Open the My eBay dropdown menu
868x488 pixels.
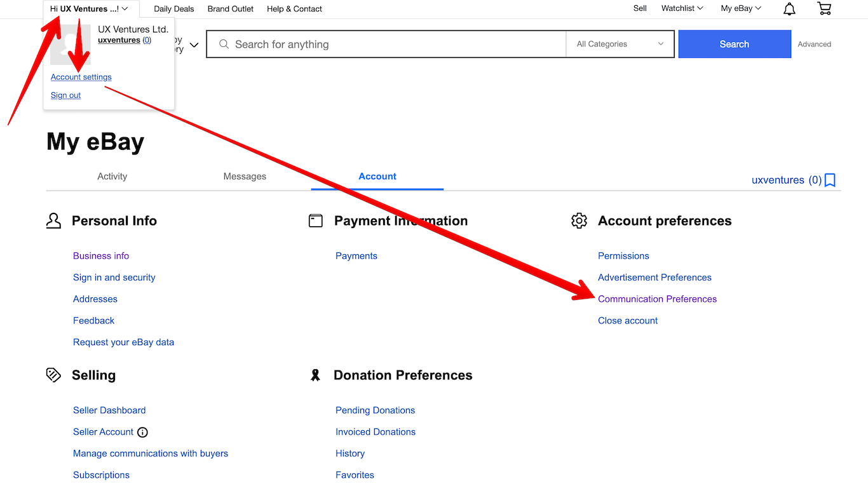741,8
